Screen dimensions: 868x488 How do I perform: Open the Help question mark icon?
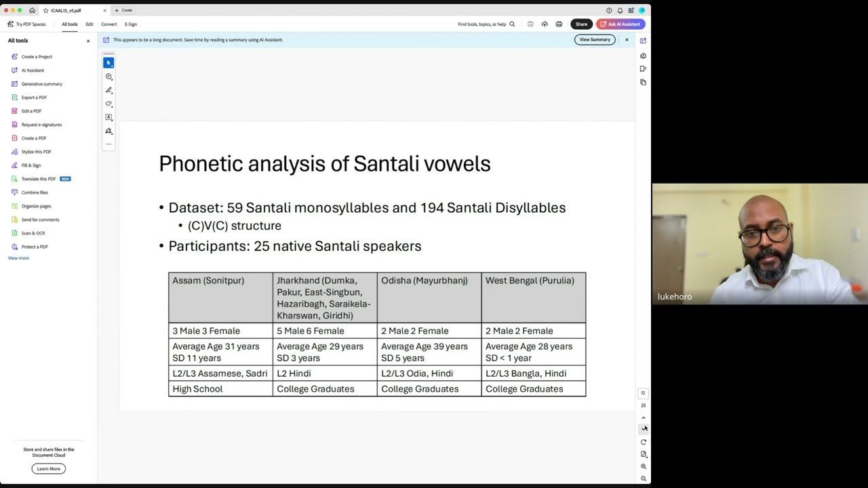[609, 10]
